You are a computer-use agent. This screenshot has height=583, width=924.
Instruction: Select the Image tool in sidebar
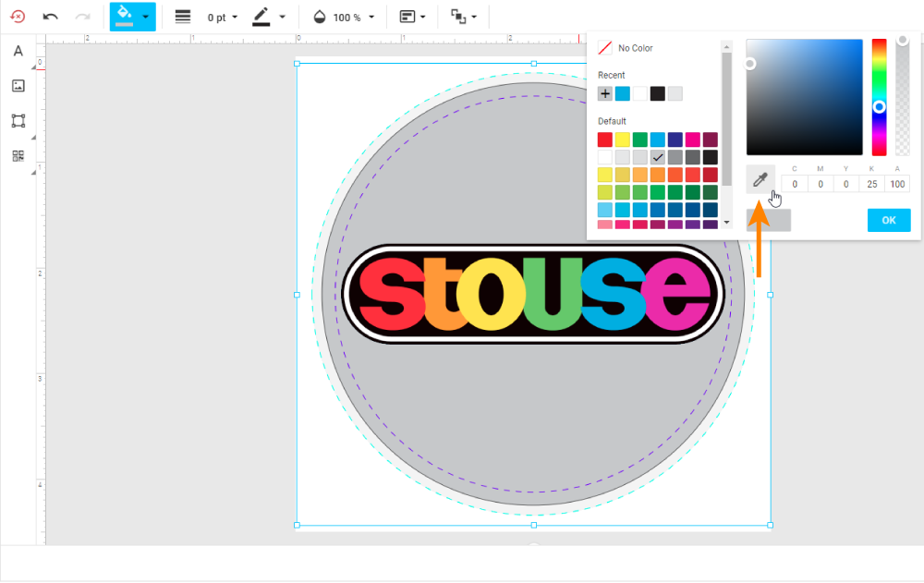coord(18,86)
